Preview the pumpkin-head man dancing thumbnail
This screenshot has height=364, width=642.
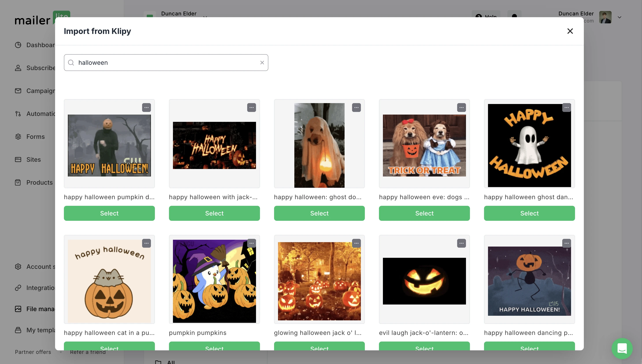pyautogui.click(x=109, y=145)
